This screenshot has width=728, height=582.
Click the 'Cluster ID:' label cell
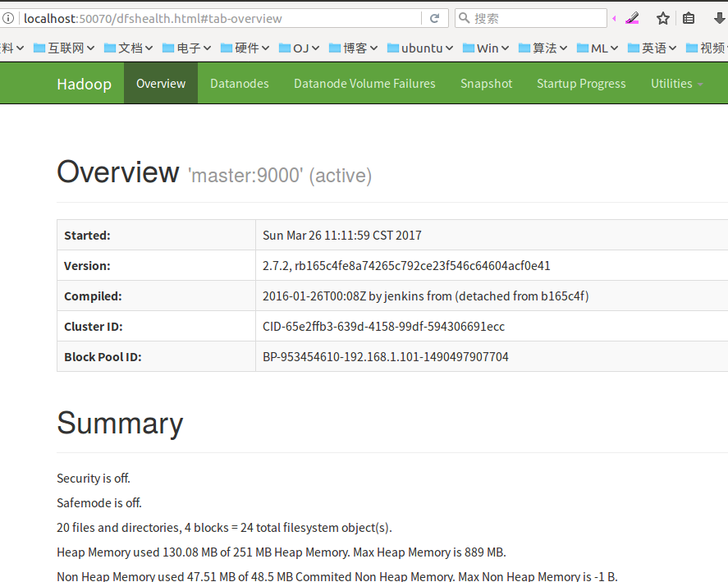pyautogui.click(x=156, y=327)
